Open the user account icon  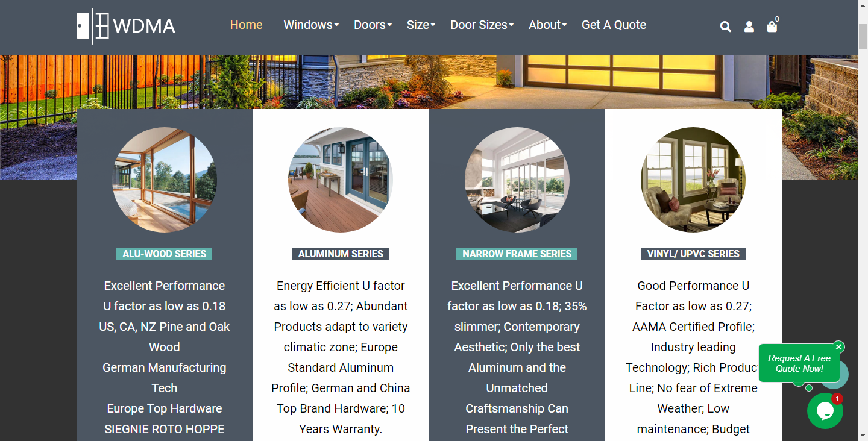(x=749, y=27)
